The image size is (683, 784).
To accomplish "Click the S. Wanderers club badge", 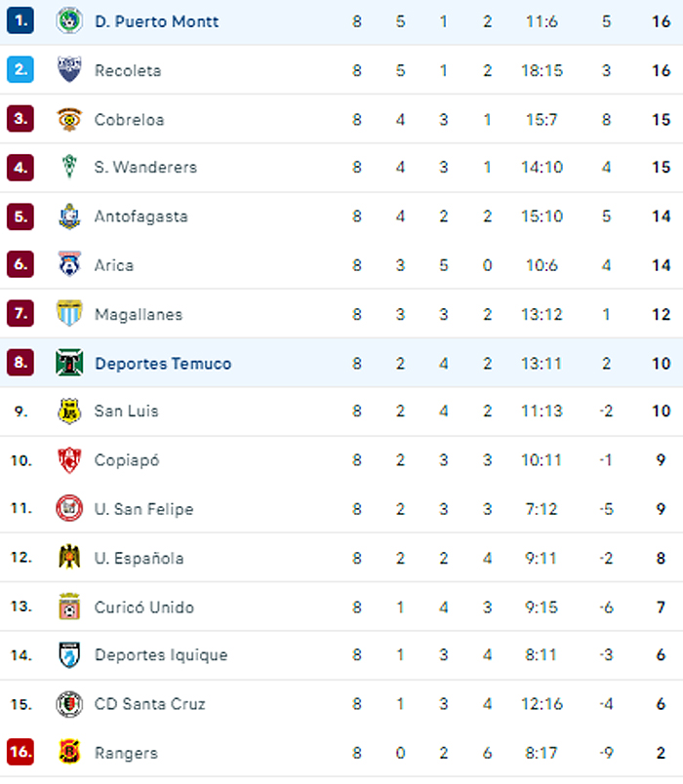I will [x=70, y=168].
